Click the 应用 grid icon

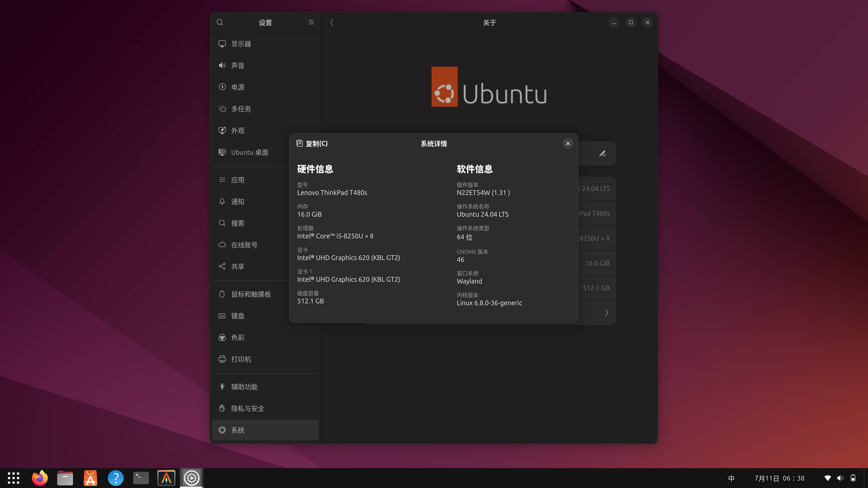coord(222,180)
